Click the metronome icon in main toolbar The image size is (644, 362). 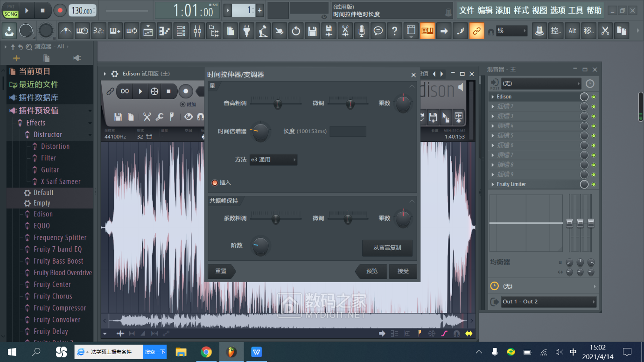click(x=66, y=31)
